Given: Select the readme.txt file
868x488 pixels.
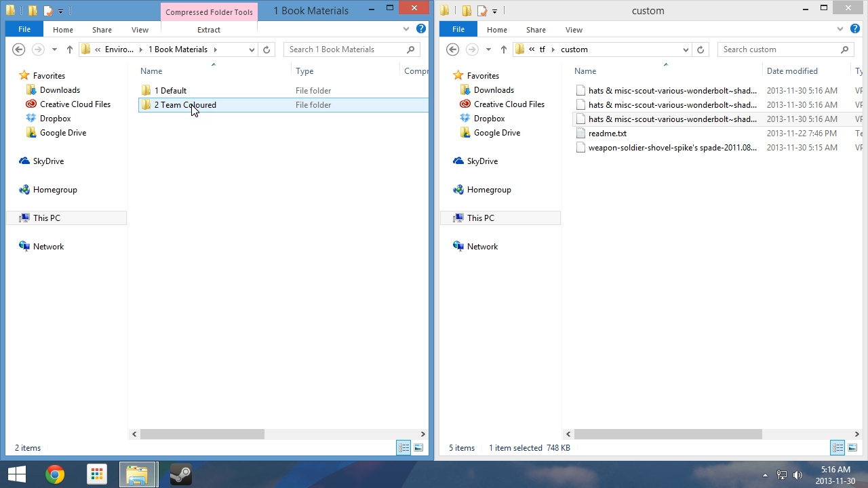Looking at the screenshot, I should (608, 134).
